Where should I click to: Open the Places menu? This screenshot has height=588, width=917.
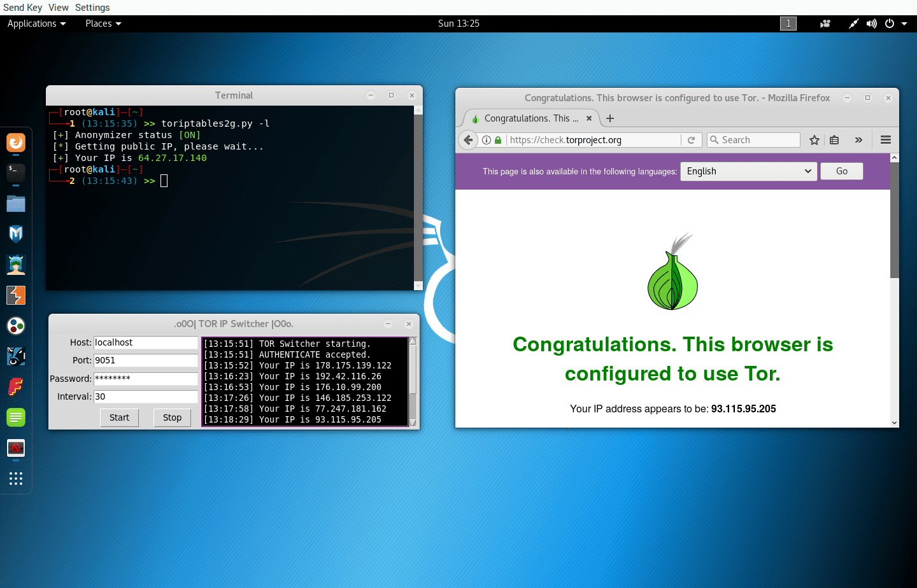coord(103,24)
